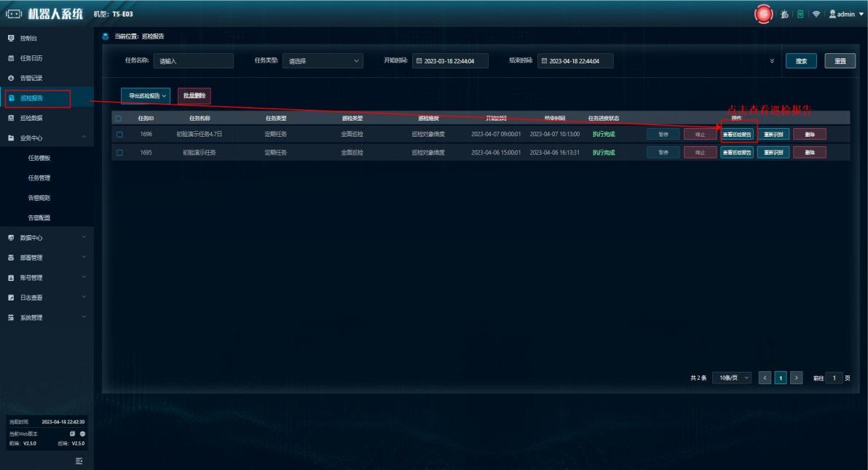The image size is (868, 470).
Task: Open the 告警规则 submenu item
Action: point(39,198)
